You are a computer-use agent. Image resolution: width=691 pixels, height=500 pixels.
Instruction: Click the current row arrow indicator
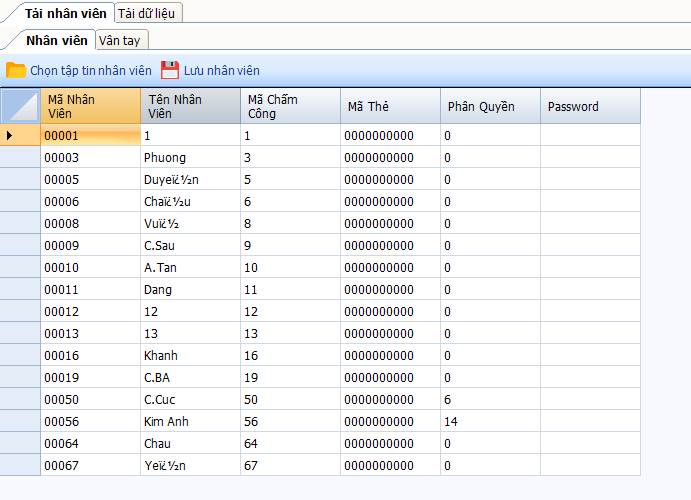coord(10,135)
